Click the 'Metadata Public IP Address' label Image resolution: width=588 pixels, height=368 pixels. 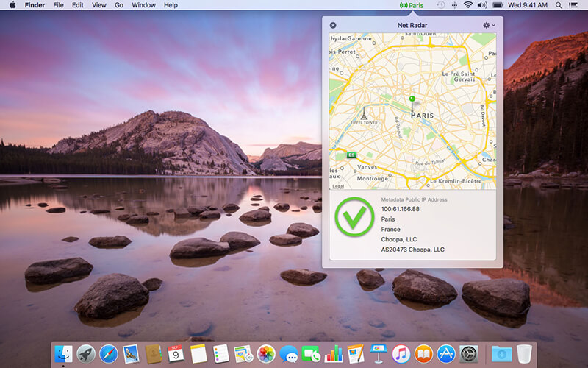coord(414,199)
